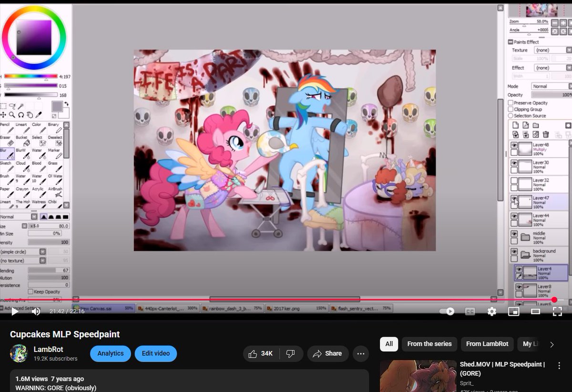Enable Clipping Group checkbox
This screenshot has width=572, height=392.
[x=511, y=109]
